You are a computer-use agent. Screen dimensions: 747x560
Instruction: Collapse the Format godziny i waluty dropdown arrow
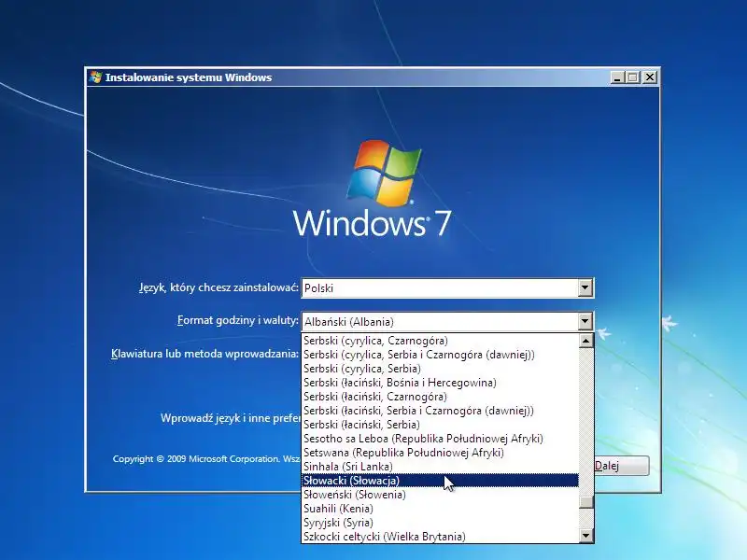[585, 322]
